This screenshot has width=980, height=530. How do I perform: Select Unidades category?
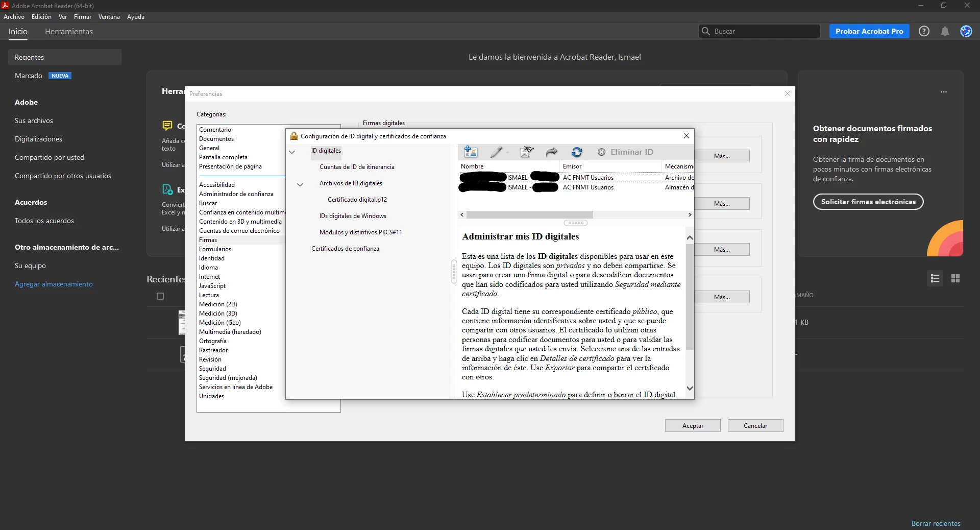coord(212,396)
